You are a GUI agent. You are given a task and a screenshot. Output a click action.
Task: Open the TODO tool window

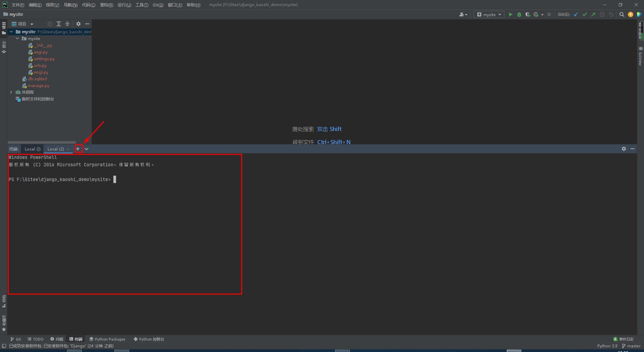pyautogui.click(x=36, y=339)
